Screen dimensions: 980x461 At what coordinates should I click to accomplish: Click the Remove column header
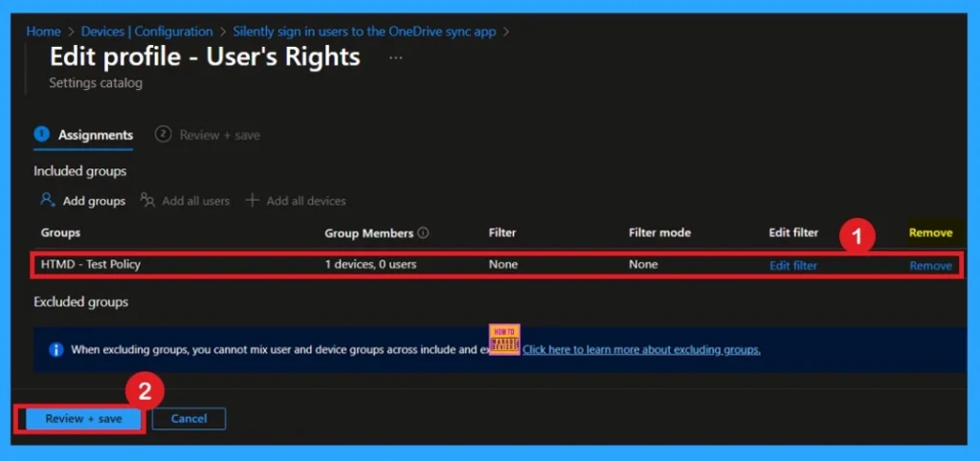tap(930, 233)
